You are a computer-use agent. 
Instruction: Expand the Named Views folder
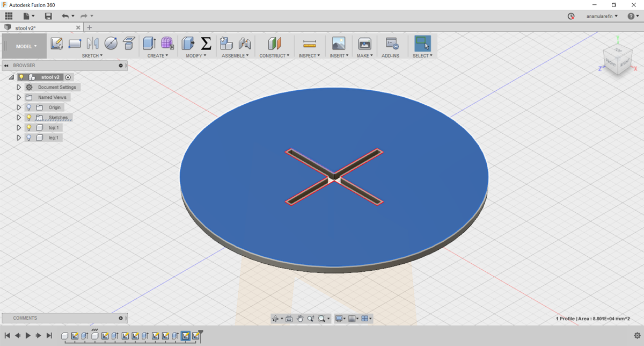(19, 97)
